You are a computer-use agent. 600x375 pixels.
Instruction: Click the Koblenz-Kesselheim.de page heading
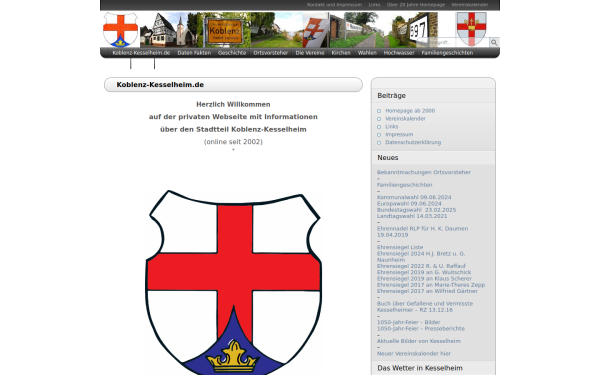tap(160, 85)
